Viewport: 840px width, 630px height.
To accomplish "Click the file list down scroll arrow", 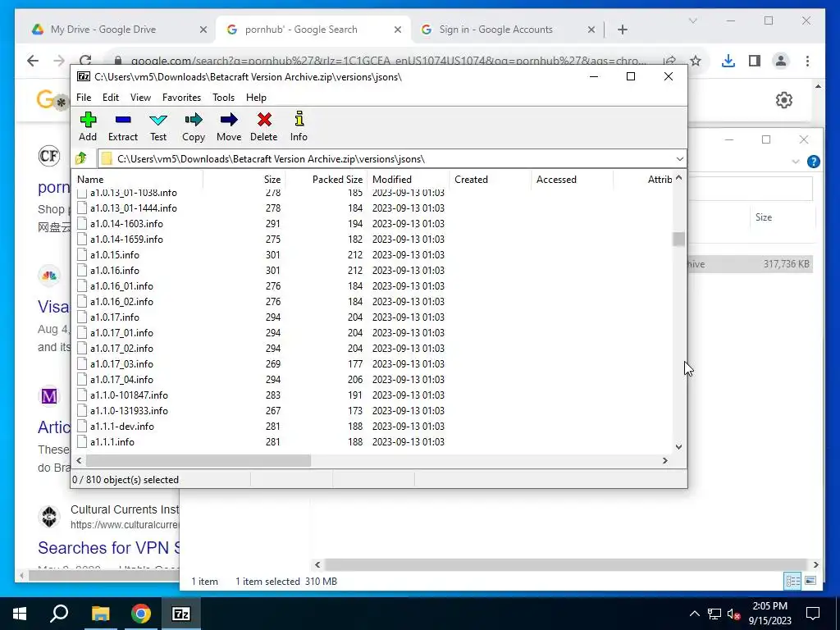I will click(x=678, y=447).
